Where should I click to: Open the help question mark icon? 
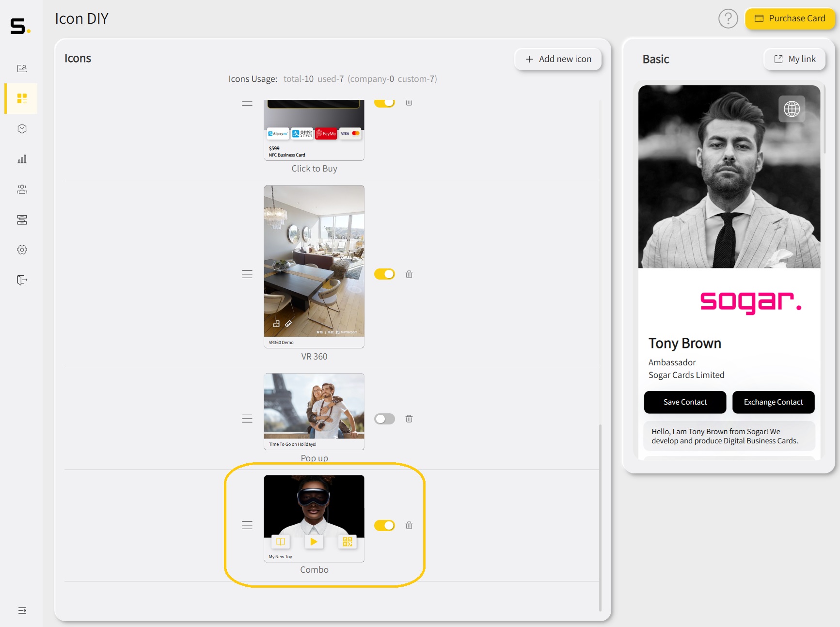pyautogui.click(x=728, y=19)
